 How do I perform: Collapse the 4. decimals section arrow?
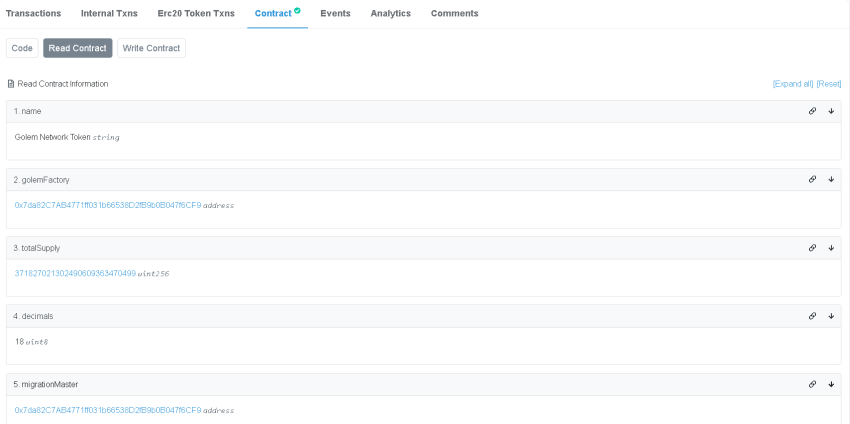pos(831,316)
